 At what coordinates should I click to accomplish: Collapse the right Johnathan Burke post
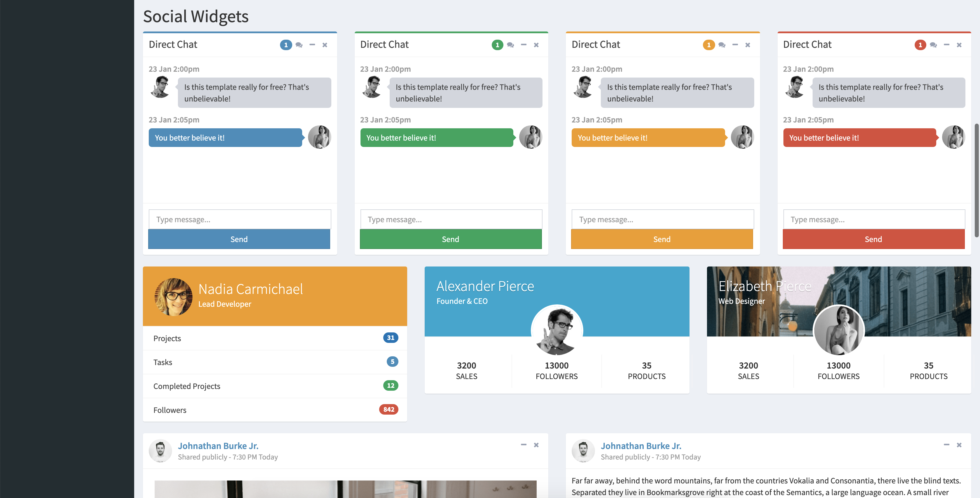pos(946,445)
